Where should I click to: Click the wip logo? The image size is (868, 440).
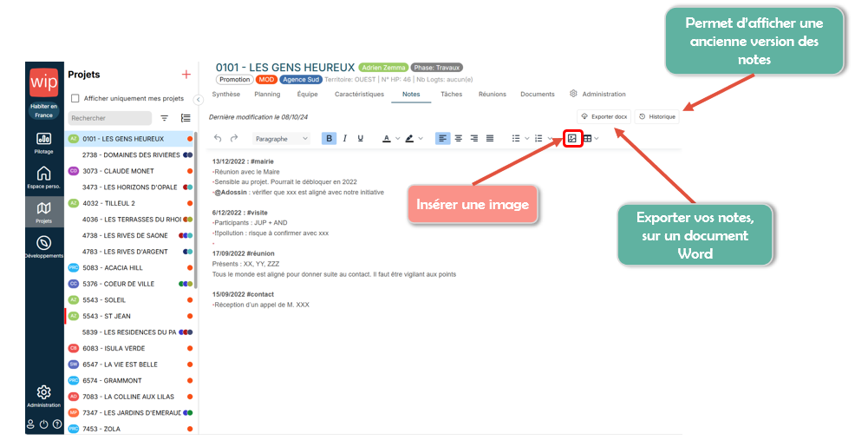click(43, 82)
